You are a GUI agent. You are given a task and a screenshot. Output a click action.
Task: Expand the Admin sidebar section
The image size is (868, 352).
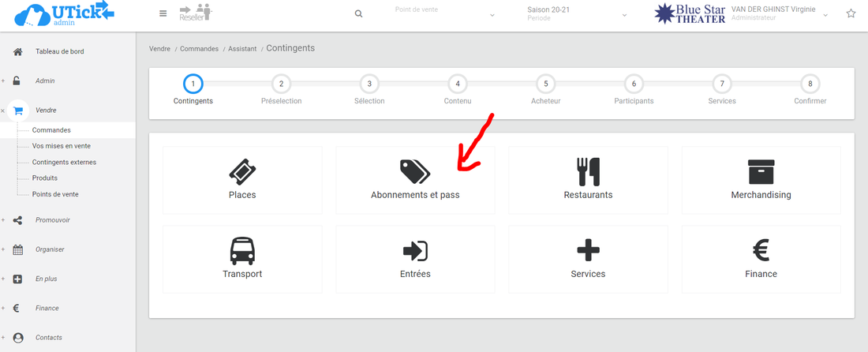click(x=45, y=81)
